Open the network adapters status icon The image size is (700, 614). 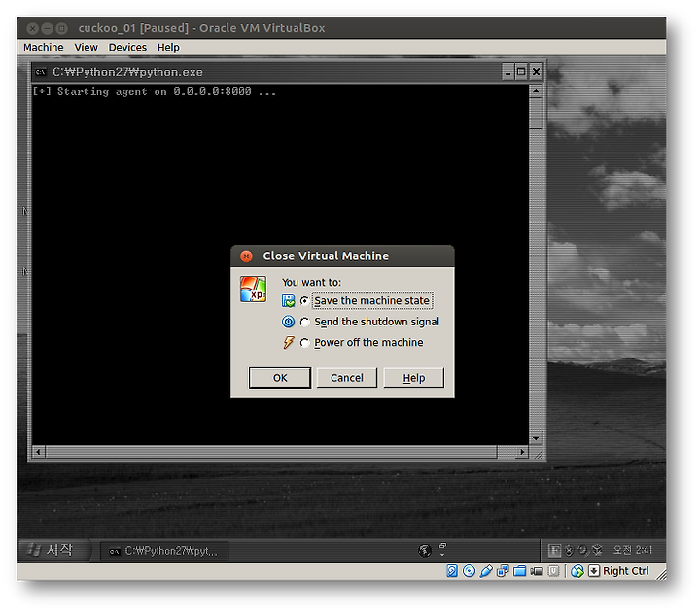pyautogui.click(x=503, y=570)
